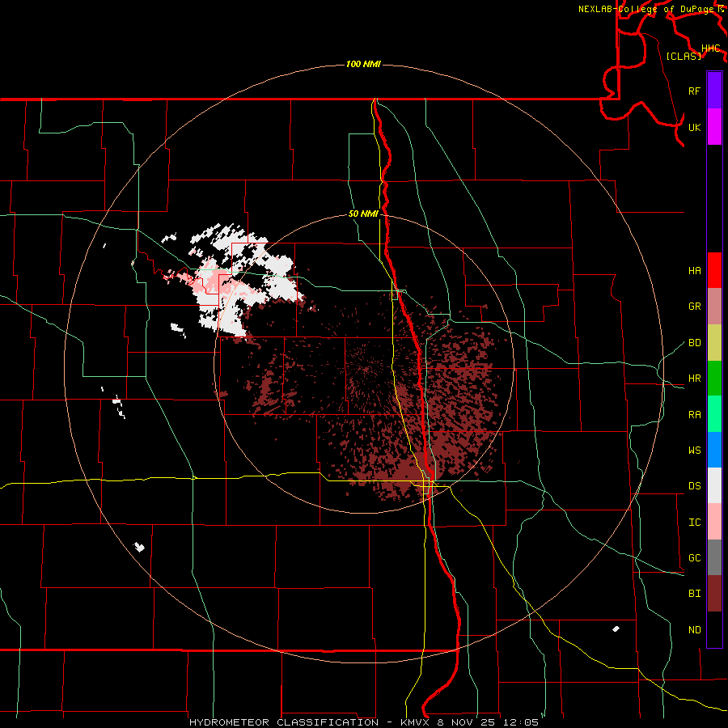Click the RF legend label
Image resolution: width=728 pixels, height=728 pixels.
[694, 91]
